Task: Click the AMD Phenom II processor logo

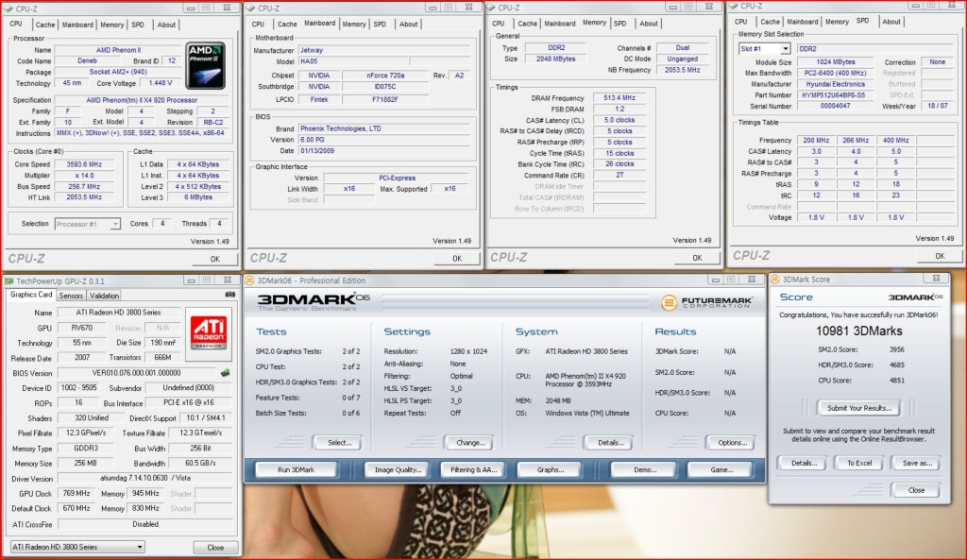Action: click(205, 65)
